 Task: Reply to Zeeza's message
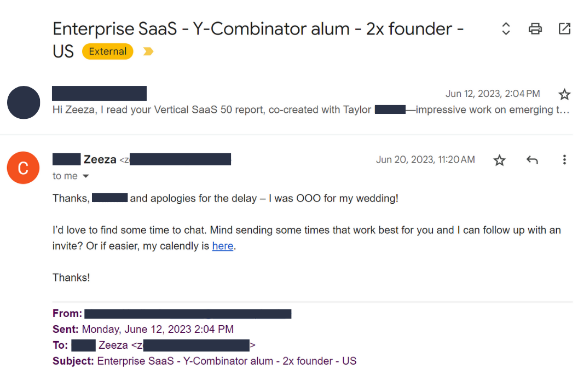[x=531, y=160]
